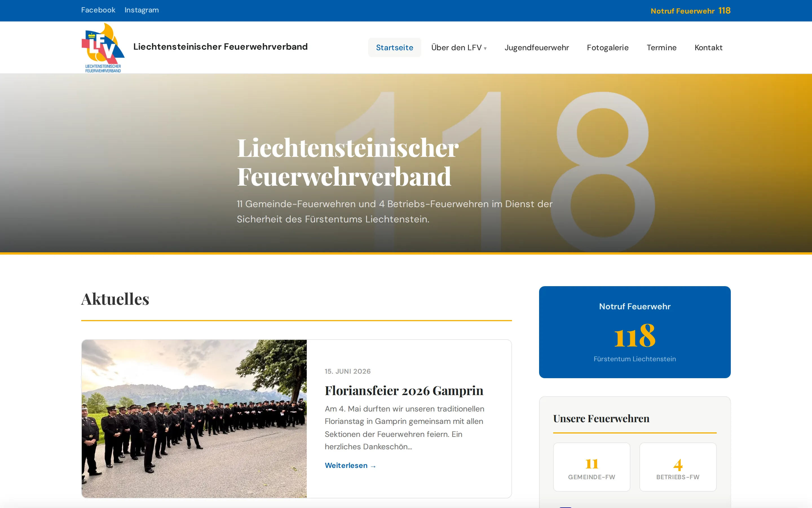The image size is (812, 508).
Task: Click the hero subtitle about 11 Gemeinde-Feuerwehren
Action: 395,211
